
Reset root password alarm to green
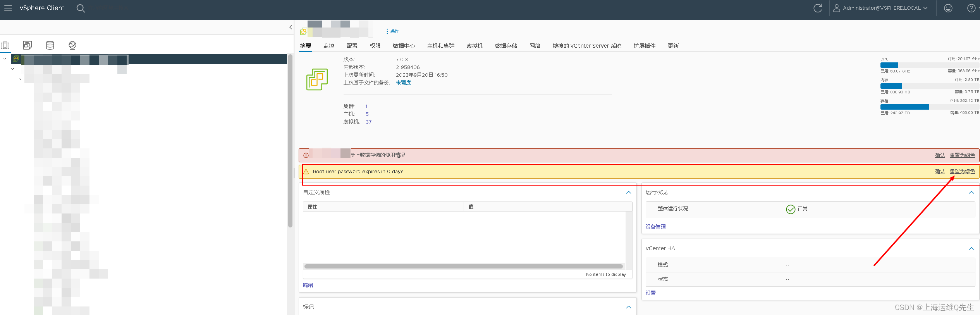962,172
